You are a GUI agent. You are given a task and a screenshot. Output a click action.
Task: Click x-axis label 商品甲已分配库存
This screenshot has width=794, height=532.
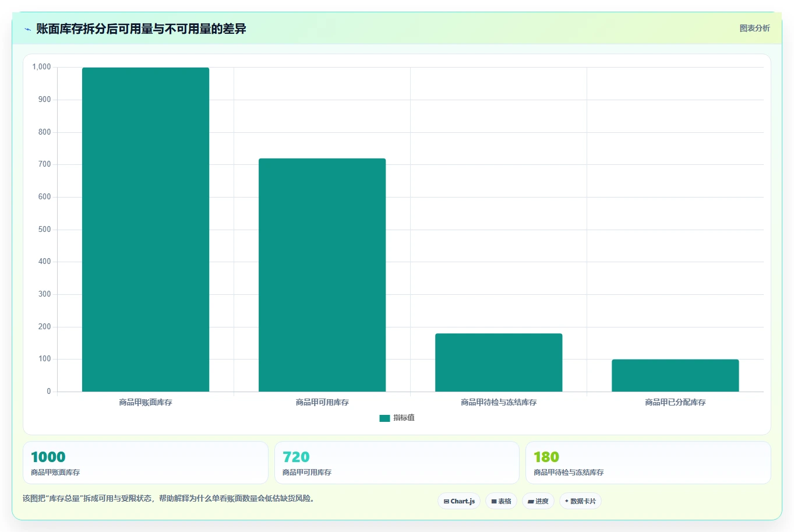675,402
